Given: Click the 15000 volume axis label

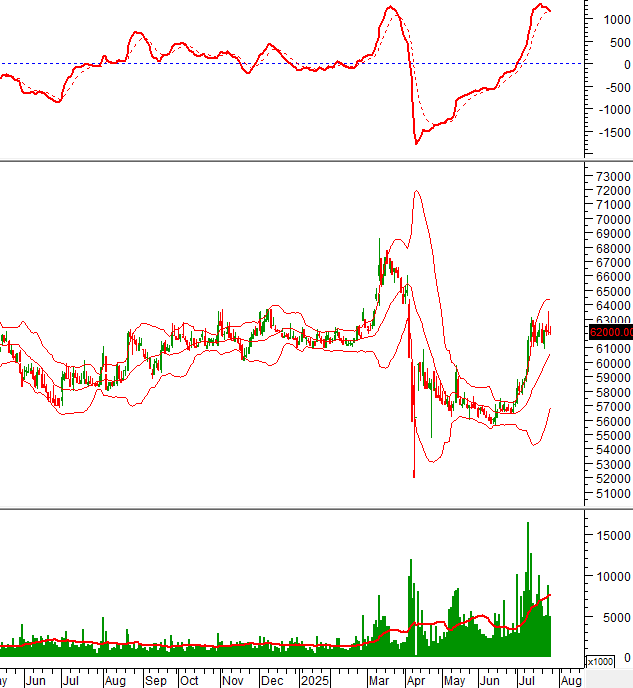Looking at the screenshot, I should (x=613, y=535).
